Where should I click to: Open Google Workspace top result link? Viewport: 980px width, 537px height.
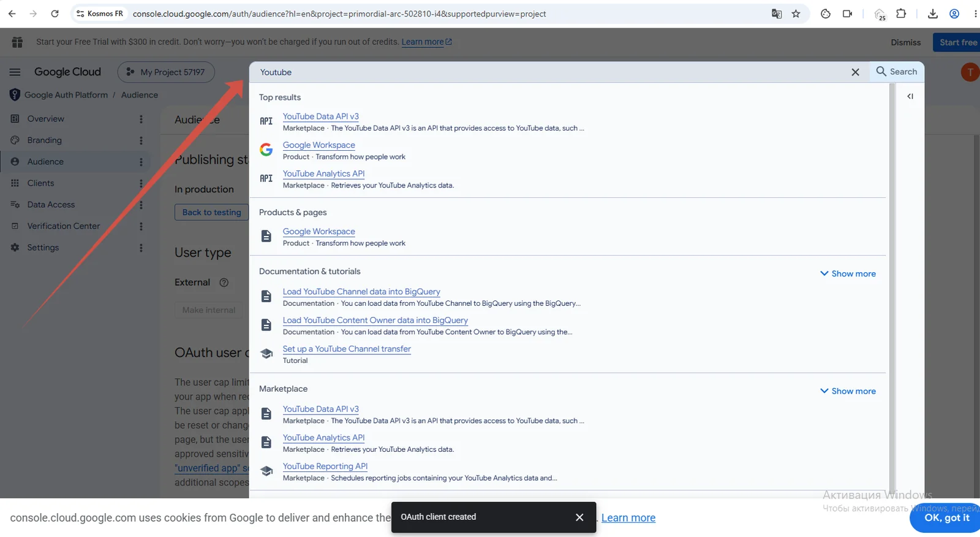pyautogui.click(x=318, y=145)
